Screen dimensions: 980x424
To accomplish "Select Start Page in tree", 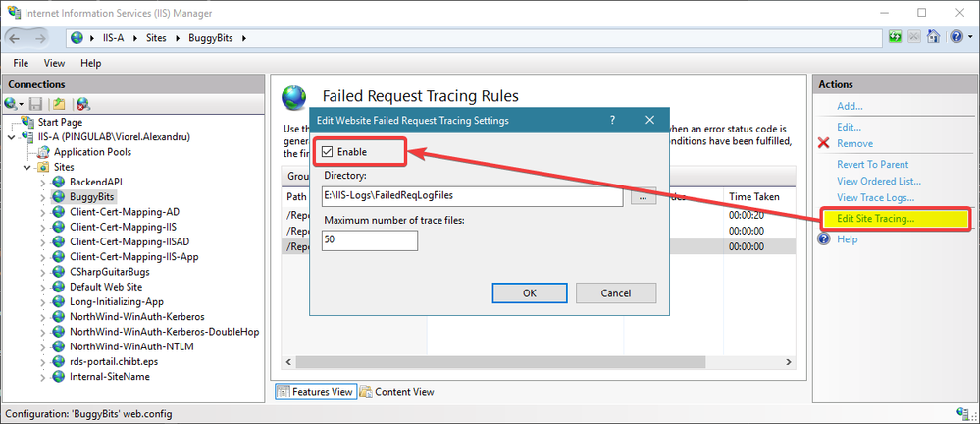I will pyautogui.click(x=60, y=122).
